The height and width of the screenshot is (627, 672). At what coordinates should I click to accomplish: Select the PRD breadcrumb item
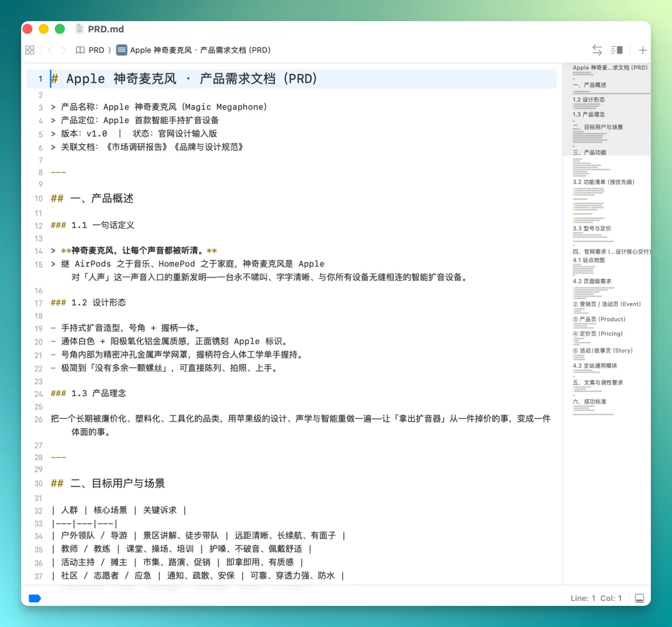(96, 50)
